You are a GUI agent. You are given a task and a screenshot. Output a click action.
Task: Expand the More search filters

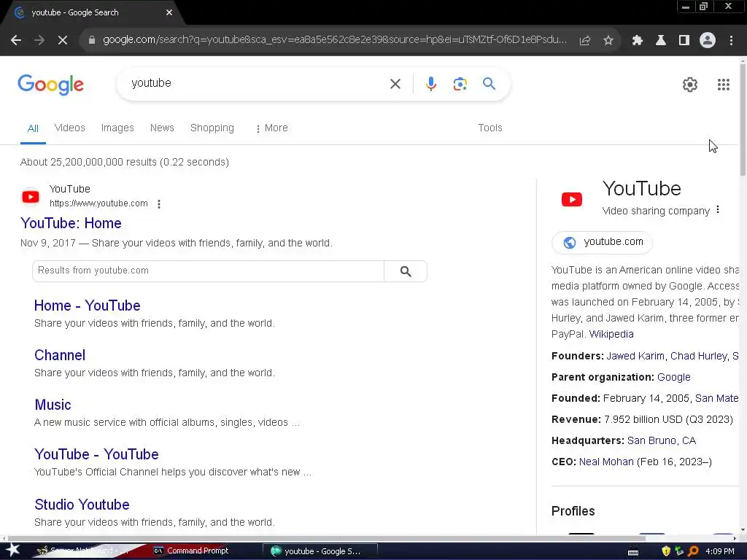[271, 128]
